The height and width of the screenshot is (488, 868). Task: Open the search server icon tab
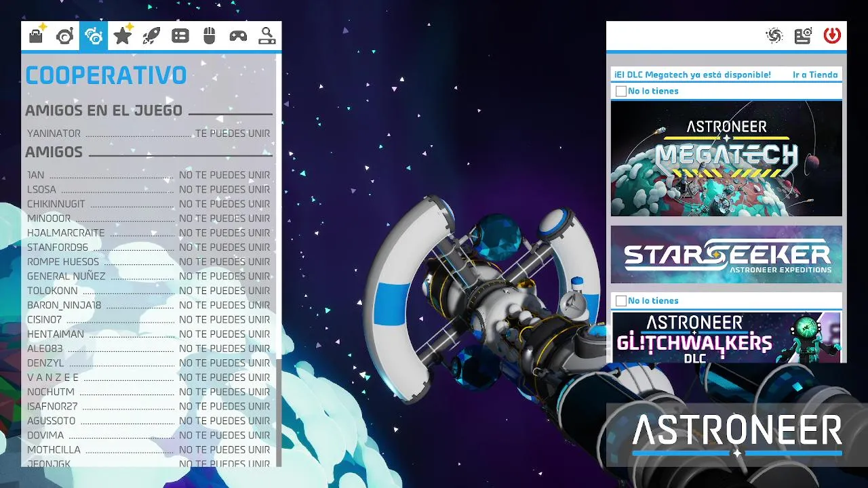[x=267, y=36]
